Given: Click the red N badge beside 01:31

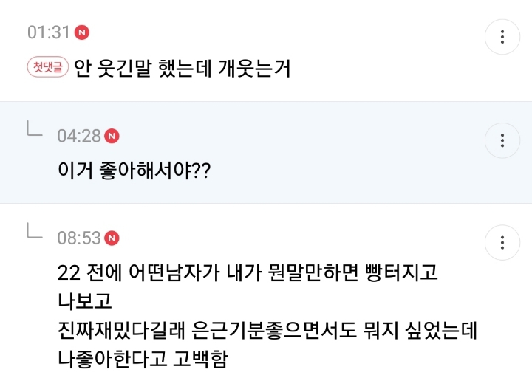Looking at the screenshot, I should [82, 32].
